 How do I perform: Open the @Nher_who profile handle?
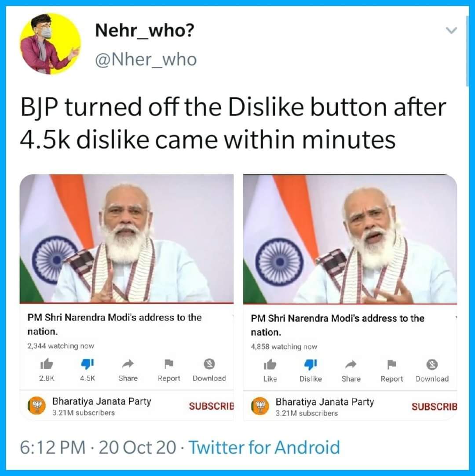pos(146,59)
